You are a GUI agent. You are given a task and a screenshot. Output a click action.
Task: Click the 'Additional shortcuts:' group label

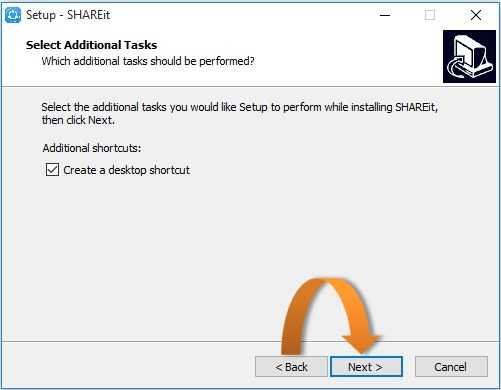92,148
